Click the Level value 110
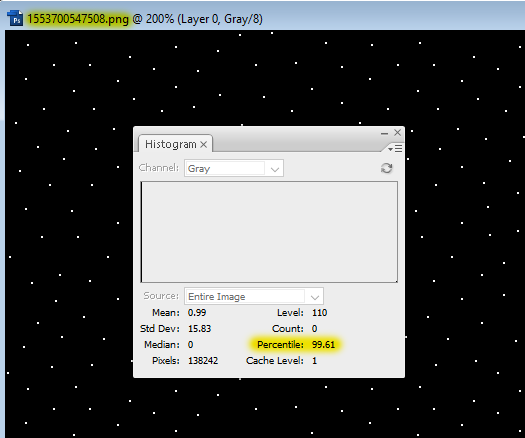525x438 pixels. [x=319, y=312]
